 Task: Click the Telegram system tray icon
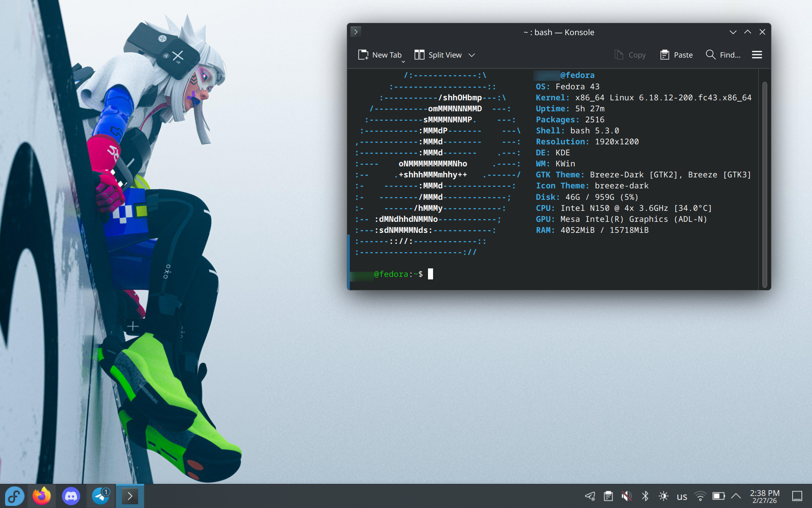[x=590, y=496]
